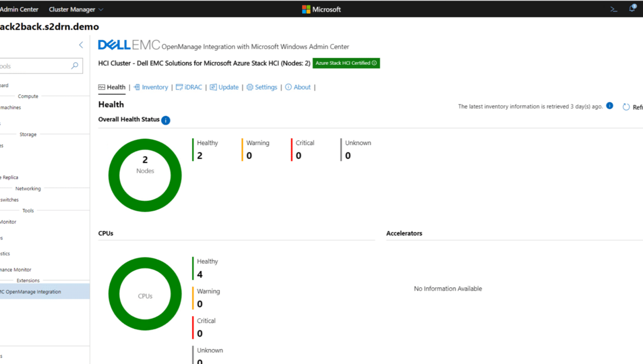Click the Microsoft logo in header

(321, 9)
